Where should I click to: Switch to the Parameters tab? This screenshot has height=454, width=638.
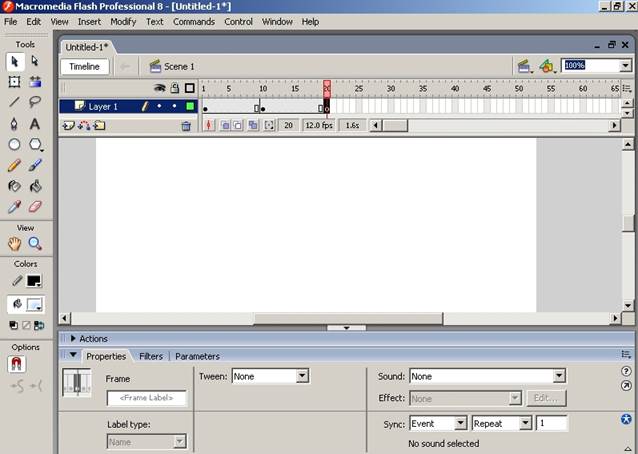pyautogui.click(x=197, y=356)
